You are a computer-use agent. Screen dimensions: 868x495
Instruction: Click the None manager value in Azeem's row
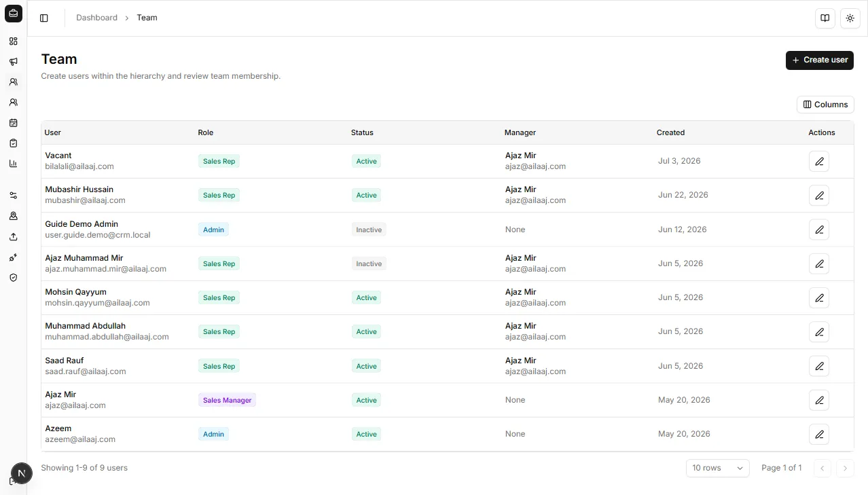[x=515, y=434]
